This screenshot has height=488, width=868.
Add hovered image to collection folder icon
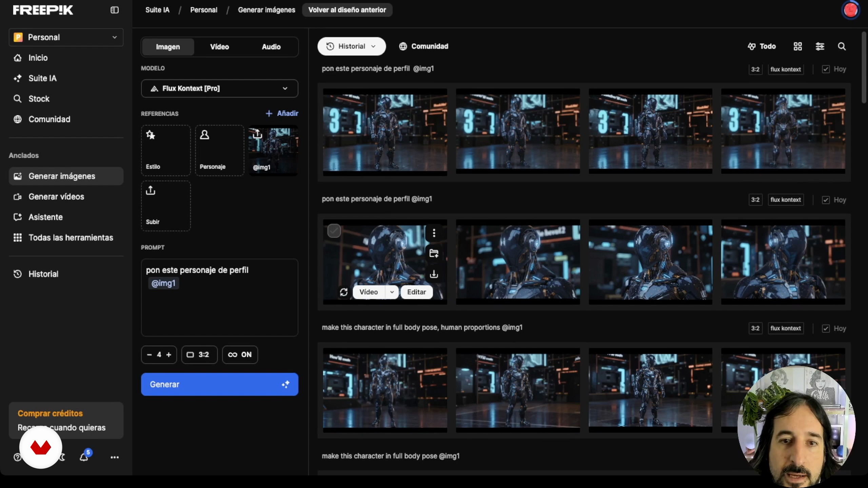tap(434, 253)
